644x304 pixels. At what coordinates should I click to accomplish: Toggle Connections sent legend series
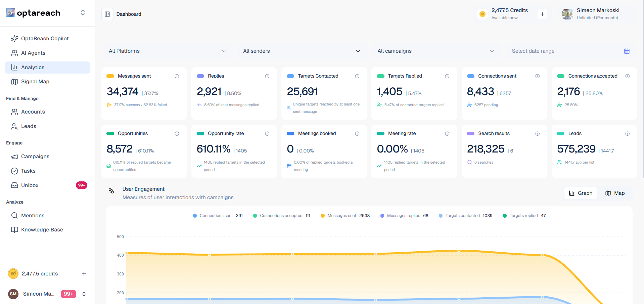(218, 216)
